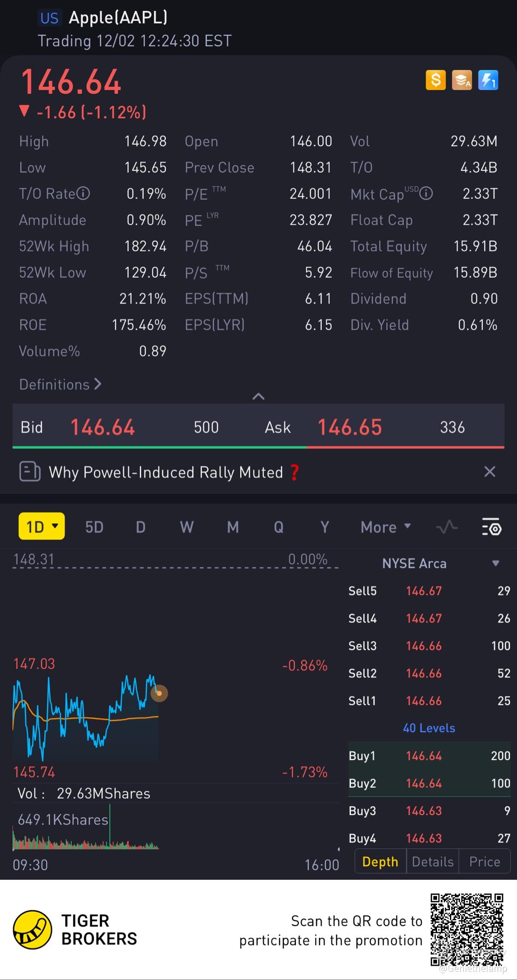Click the blue lightning bolt badge icon

coord(488,80)
